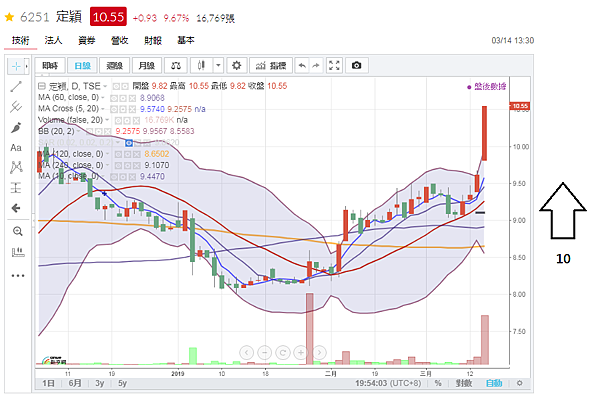Toggle the 對數 log scale
This screenshot has width=600, height=400.
[x=463, y=383]
